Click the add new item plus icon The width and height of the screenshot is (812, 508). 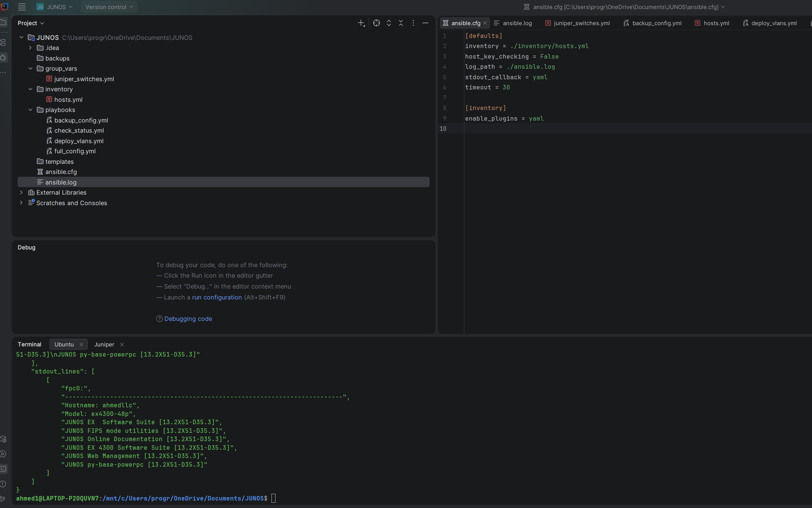(x=361, y=23)
